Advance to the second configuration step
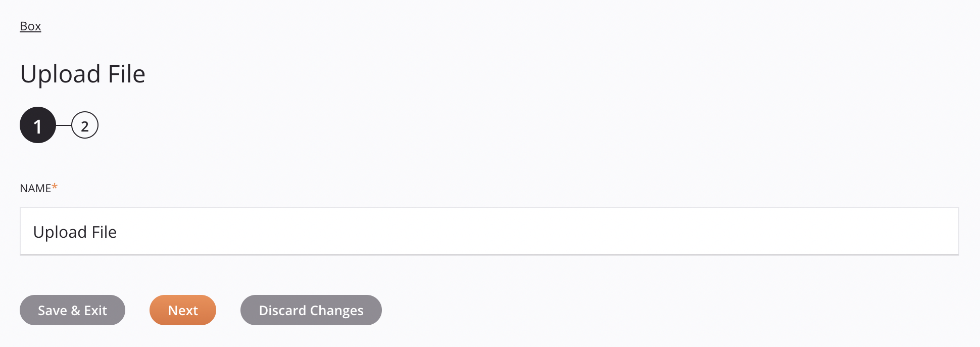 point(84,125)
